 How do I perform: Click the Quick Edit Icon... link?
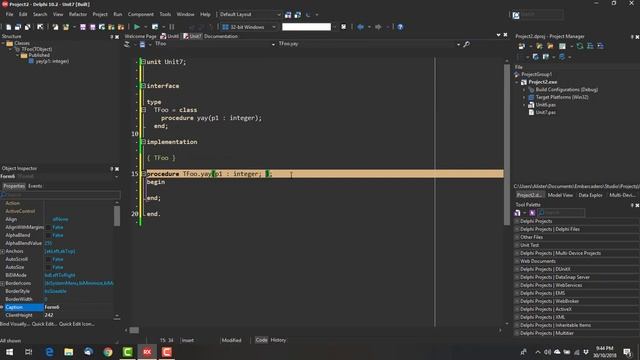point(77,324)
